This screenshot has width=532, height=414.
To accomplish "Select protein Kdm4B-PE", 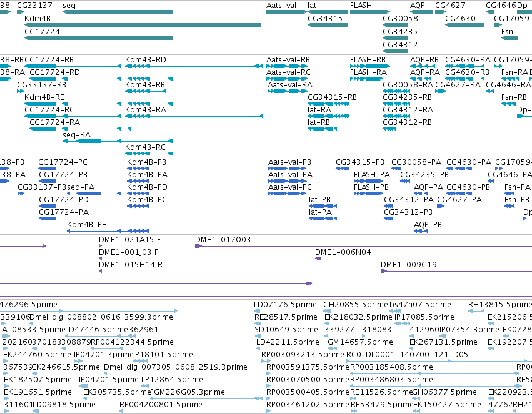I will click(86, 225).
